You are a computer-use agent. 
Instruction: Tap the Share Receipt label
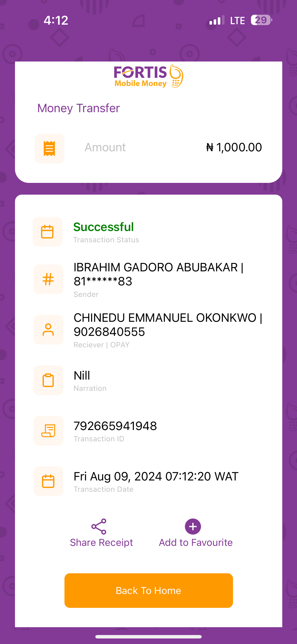coord(101,542)
